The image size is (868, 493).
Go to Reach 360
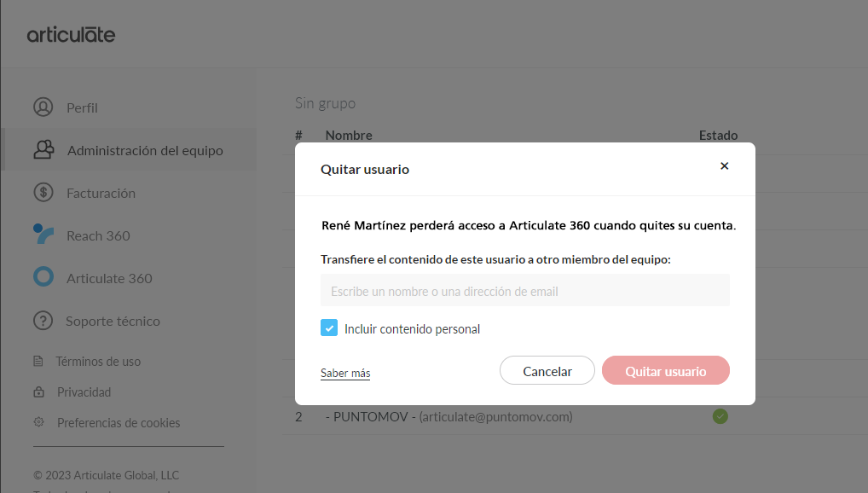click(x=98, y=236)
